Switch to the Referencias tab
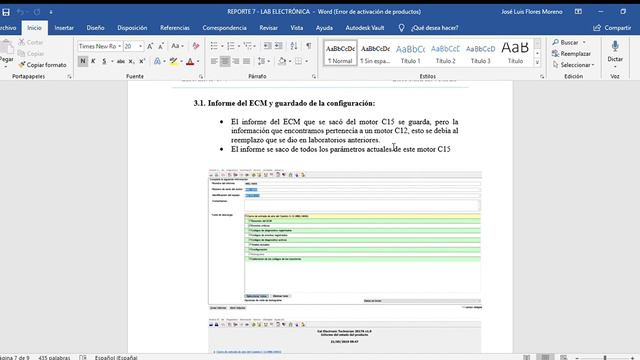The width and height of the screenshot is (640, 360). point(175,28)
